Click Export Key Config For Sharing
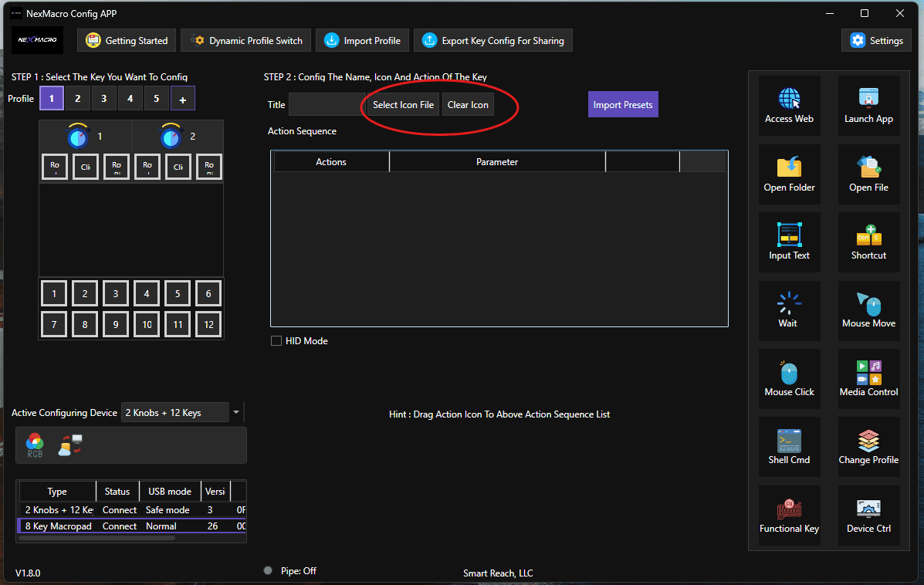The width and height of the screenshot is (924, 585). click(x=493, y=40)
